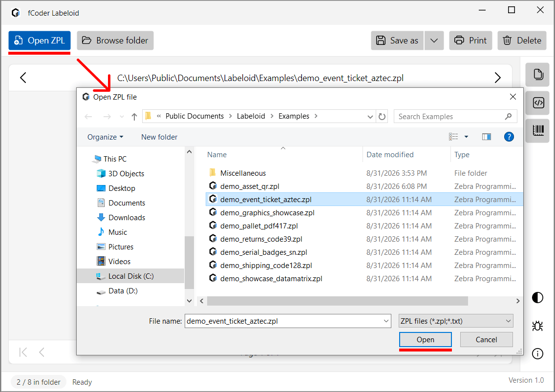This screenshot has height=392, width=555.
Task: Open the Organize menu
Action: coord(105,137)
